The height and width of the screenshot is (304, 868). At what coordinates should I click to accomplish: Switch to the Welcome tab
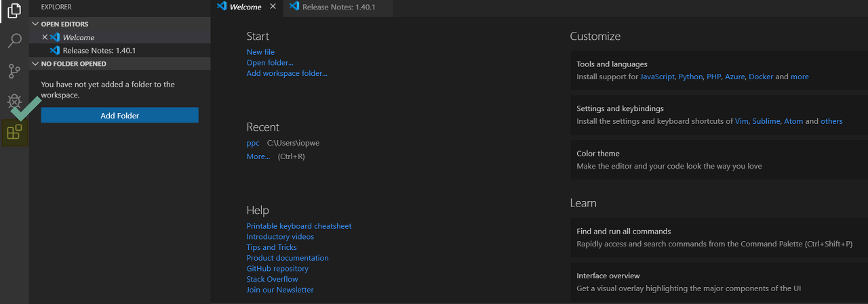pyautogui.click(x=245, y=7)
